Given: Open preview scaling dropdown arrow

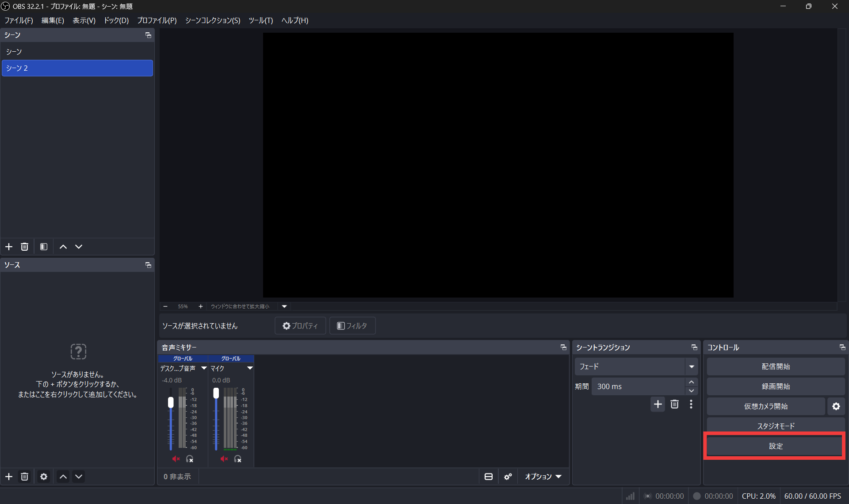Looking at the screenshot, I should click(x=284, y=306).
